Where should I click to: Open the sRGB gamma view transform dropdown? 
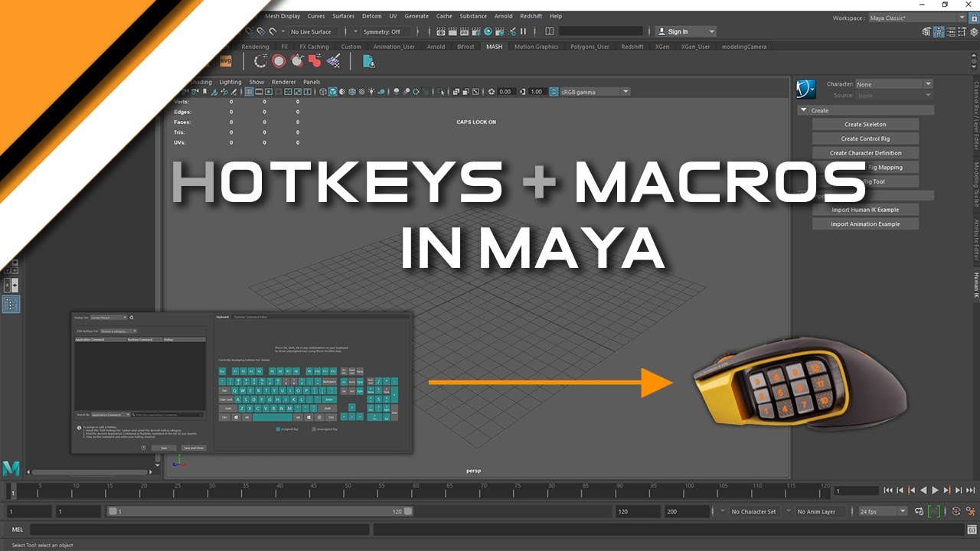point(595,92)
